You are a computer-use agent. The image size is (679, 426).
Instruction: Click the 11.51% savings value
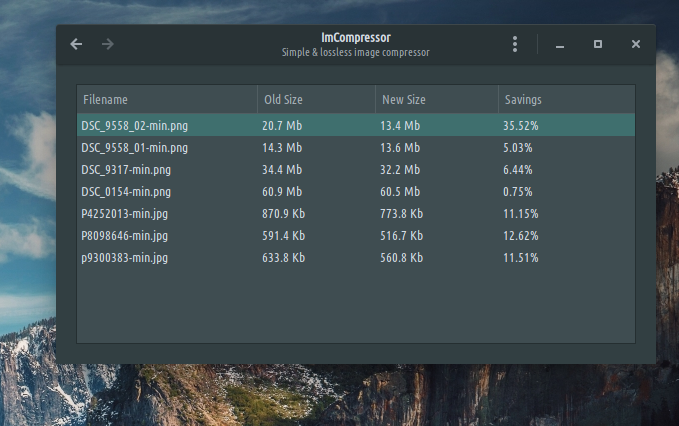521,258
